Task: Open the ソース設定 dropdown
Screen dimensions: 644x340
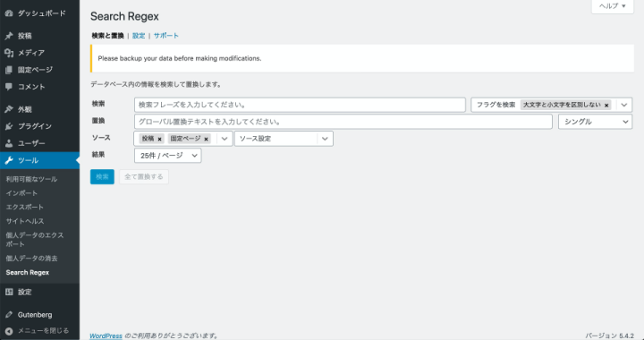Action: point(284,139)
